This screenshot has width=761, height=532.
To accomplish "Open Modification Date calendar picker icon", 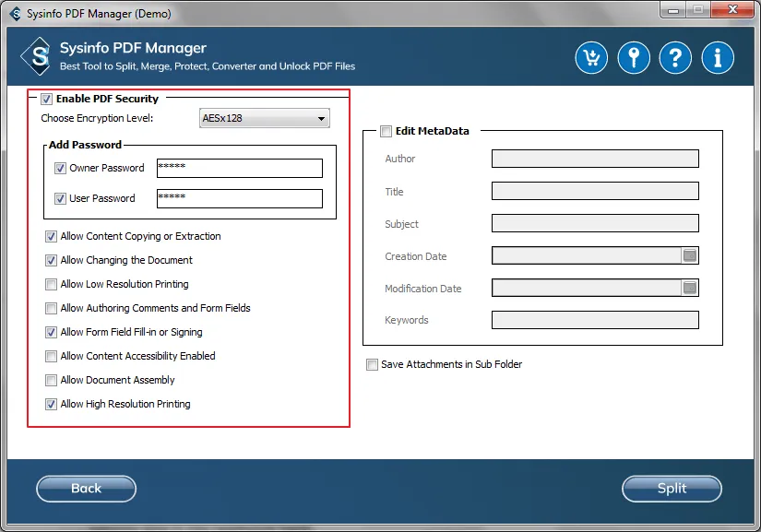I will click(690, 288).
